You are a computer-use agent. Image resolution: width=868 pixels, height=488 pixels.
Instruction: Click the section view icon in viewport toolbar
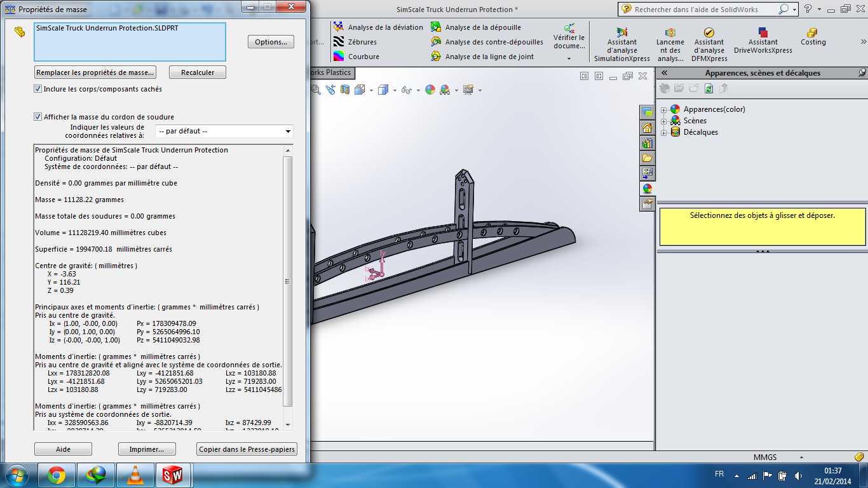pos(345,90)
